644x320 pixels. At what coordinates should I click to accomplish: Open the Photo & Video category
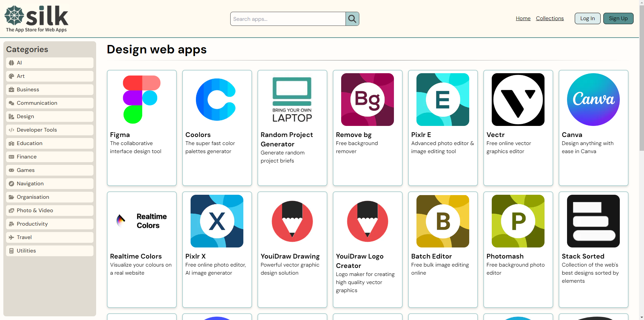click(x=50, y=211)
